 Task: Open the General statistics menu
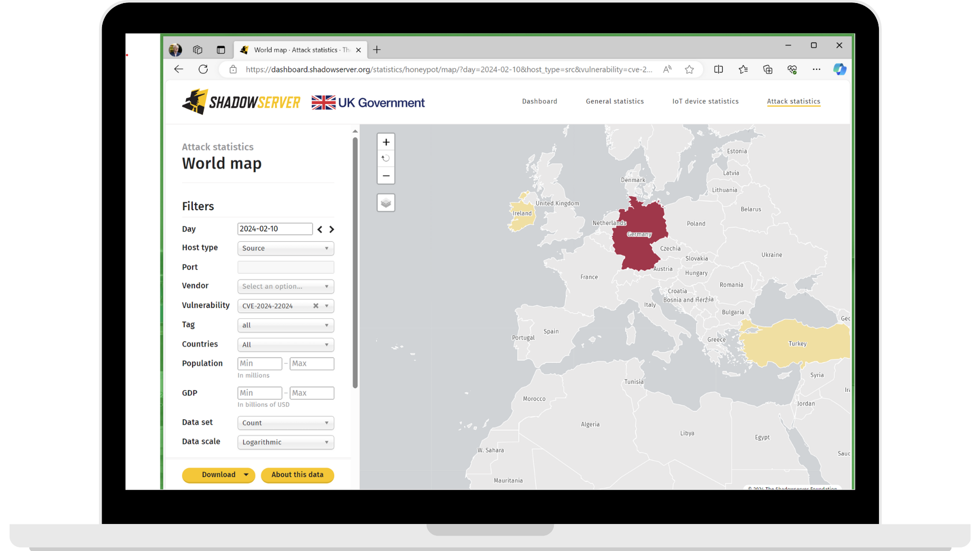coord(615,102)
